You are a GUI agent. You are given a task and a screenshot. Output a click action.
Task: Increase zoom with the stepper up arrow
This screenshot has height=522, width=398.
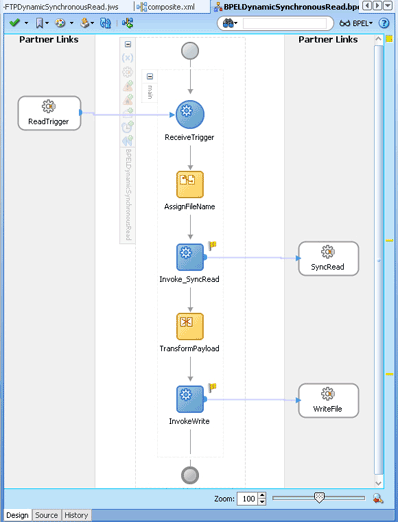[x=262, y=496]
